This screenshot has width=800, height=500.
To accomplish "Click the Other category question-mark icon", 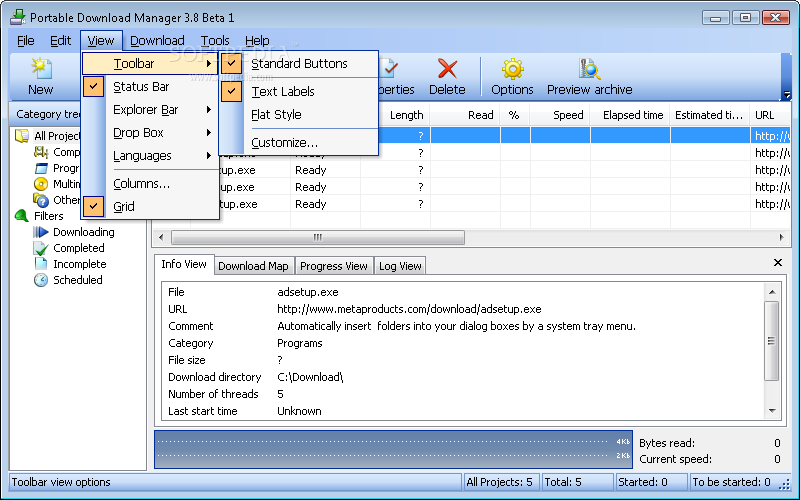I will 41,199.
